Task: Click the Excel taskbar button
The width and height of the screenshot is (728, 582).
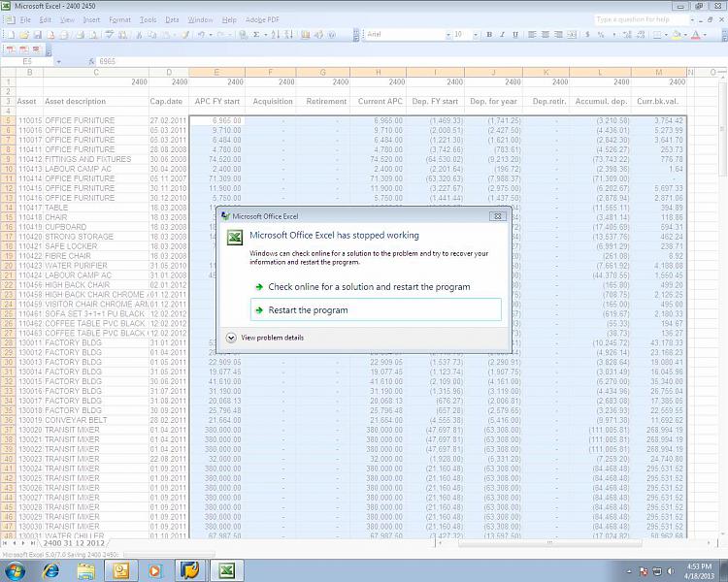Action: (x=226, y=570)
